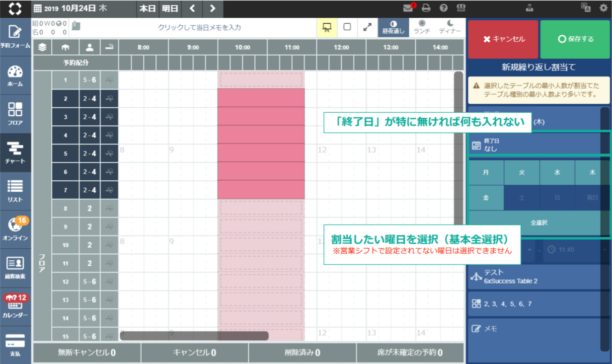
Task: Open help via the question mark icon
Action: point(444,8)
